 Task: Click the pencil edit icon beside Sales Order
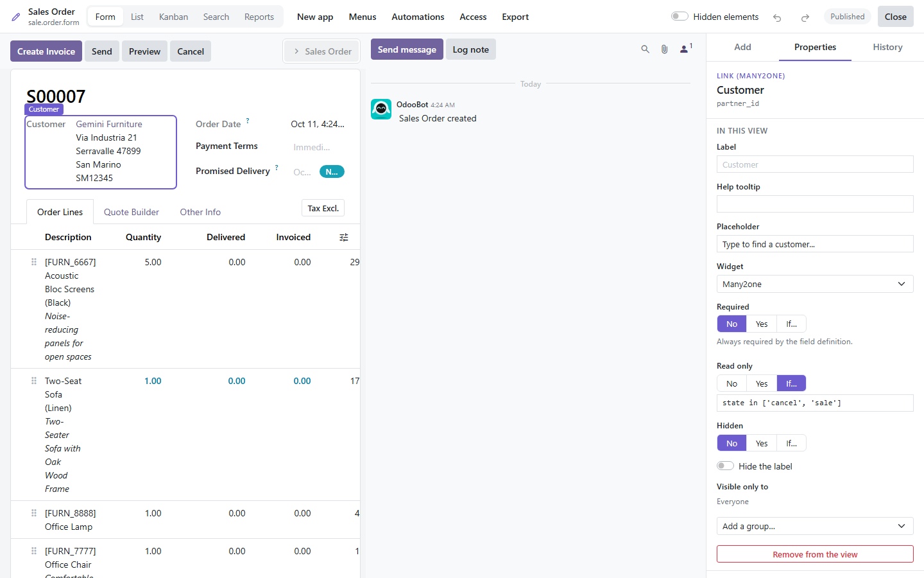[16, 17]
